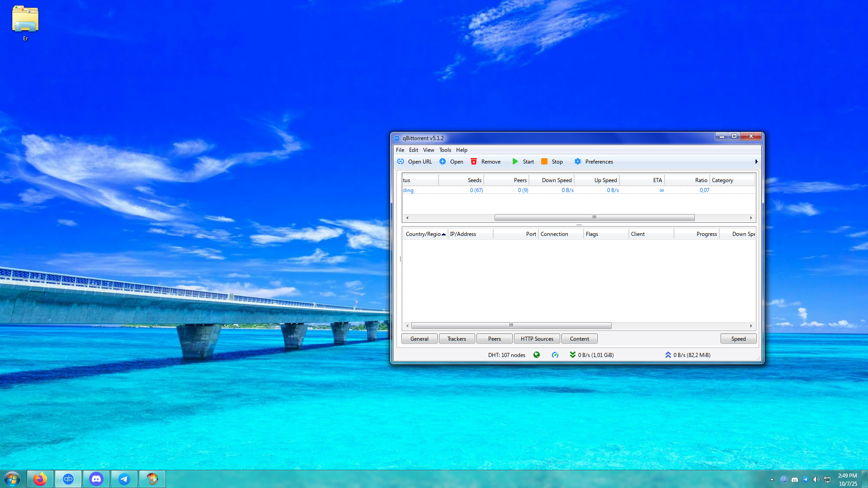
Task: Sort torrents by Down Speed column
Action: (552, 180)
